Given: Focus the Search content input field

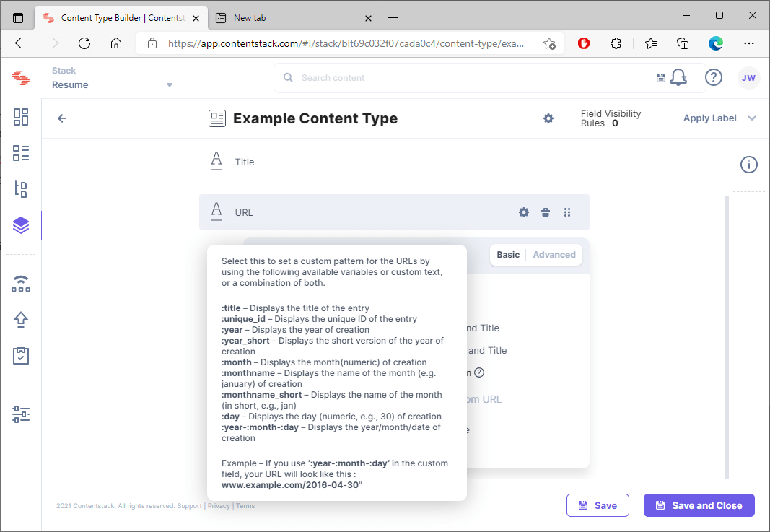Looking at the screenshot, I should click(x=469, y=77).
